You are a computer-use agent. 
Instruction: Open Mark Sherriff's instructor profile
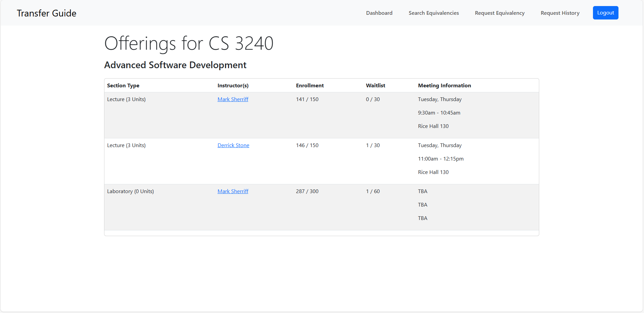click(233, 99)
